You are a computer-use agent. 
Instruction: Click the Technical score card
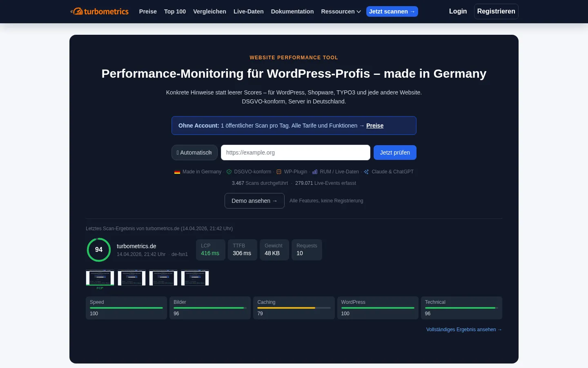[461, 308]
